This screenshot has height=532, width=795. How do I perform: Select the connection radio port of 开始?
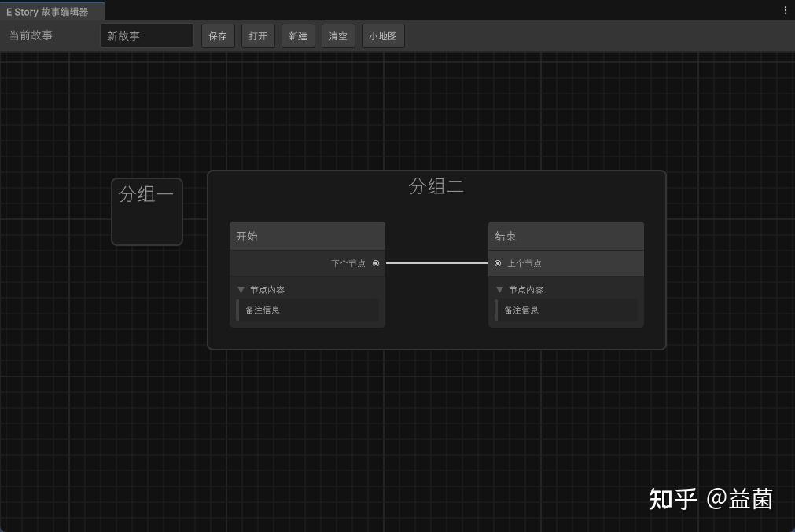[x=376, y=263]
